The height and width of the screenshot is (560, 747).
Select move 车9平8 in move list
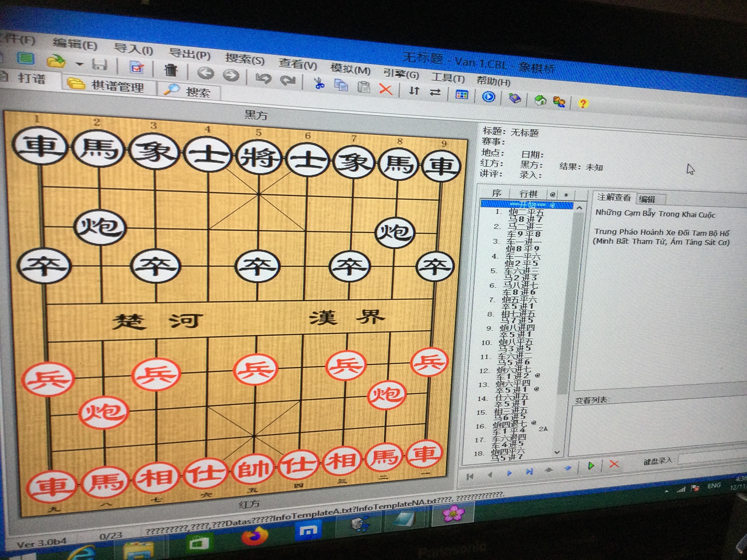(x=524, y=234)
